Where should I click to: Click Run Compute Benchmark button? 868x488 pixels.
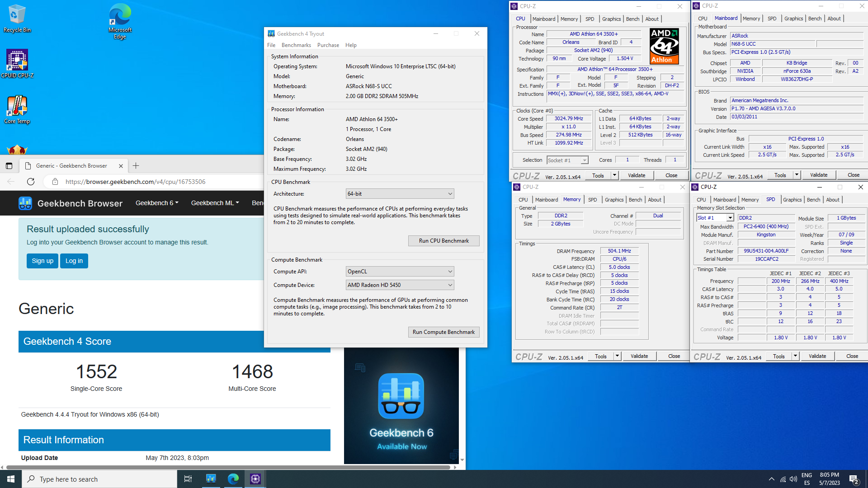(x=443, y=332)
